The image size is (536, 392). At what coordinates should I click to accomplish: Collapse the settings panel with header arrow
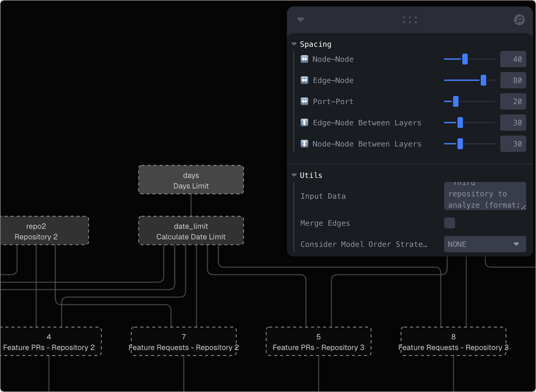tap(300, 20)
